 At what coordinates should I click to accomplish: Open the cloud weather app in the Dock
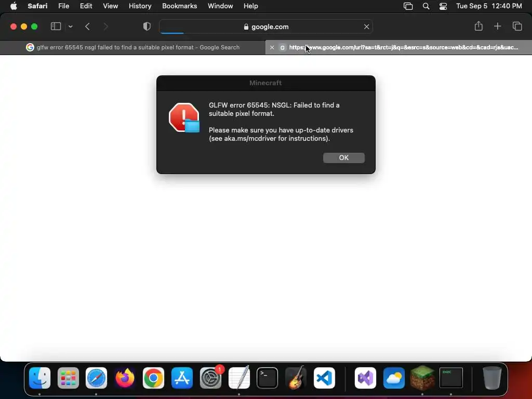pyautogui.click(x=394, y=378)
